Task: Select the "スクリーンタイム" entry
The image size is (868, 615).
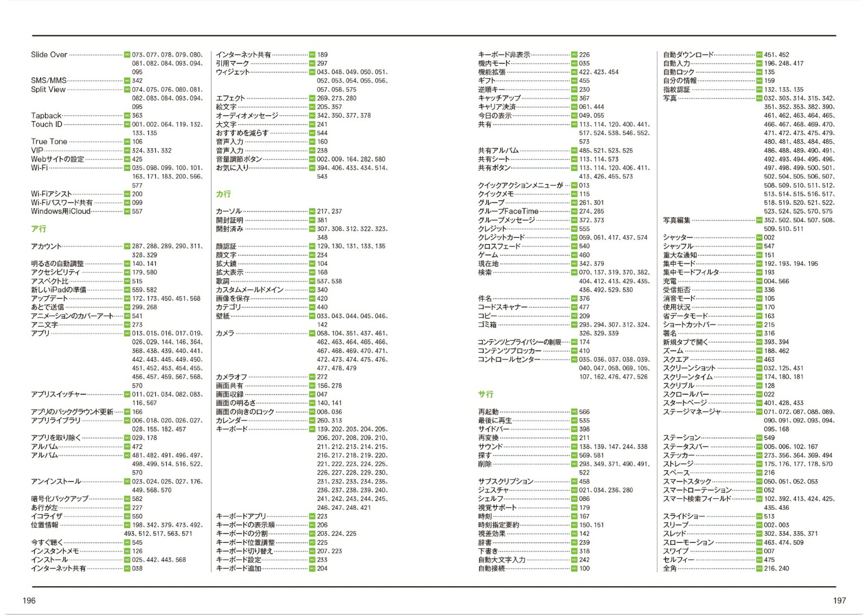Action: point(688,377)
